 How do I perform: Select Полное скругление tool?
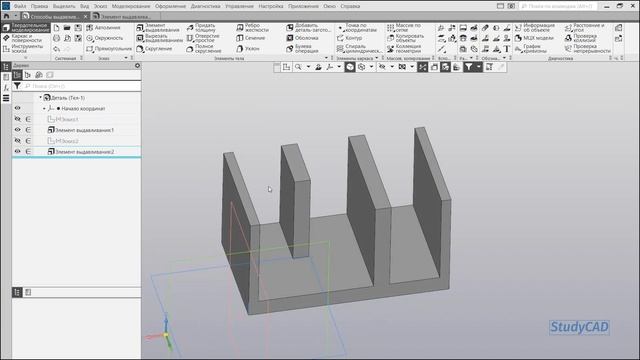point(204,49)
